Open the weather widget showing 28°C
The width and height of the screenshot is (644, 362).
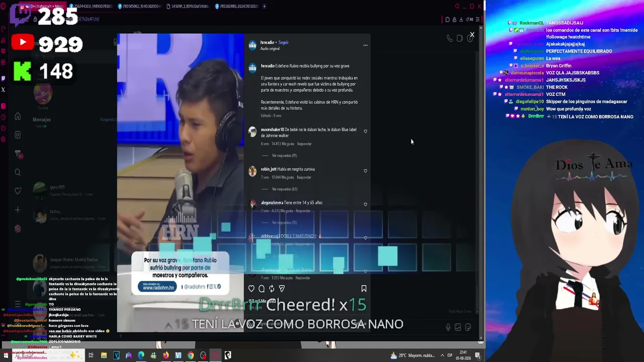[x=413, y=355]
